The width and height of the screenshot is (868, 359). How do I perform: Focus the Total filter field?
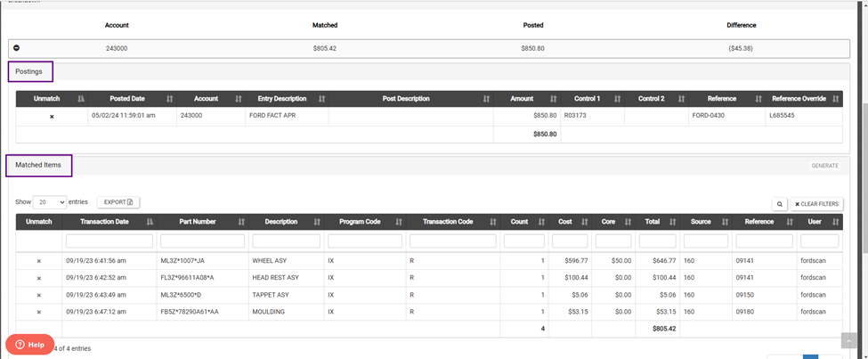pos(658,241)
